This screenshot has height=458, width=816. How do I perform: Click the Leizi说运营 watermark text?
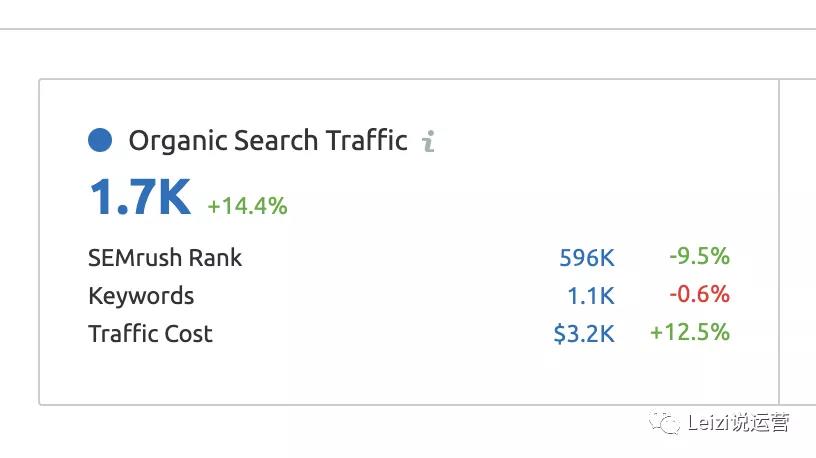coord(738,422)
